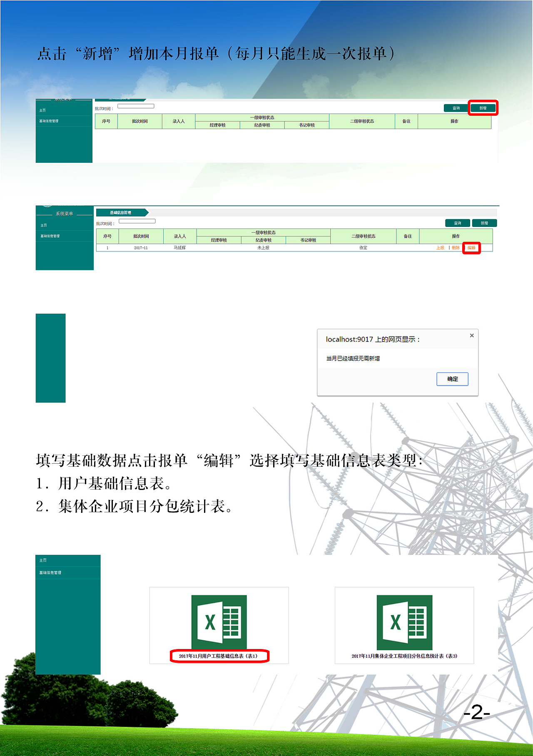Confirm the alert with the 确定 button
This screenshot has width=533, height=756.
(x=452, y=379)
